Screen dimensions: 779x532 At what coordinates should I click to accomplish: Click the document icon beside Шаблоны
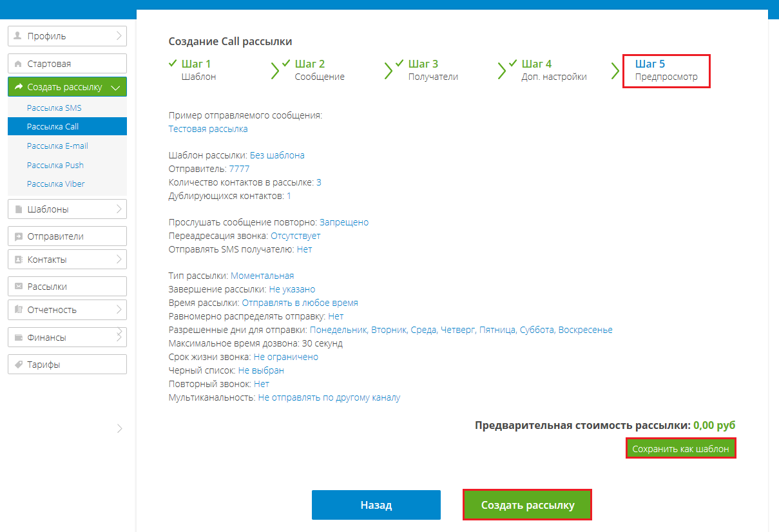(18, 209)
